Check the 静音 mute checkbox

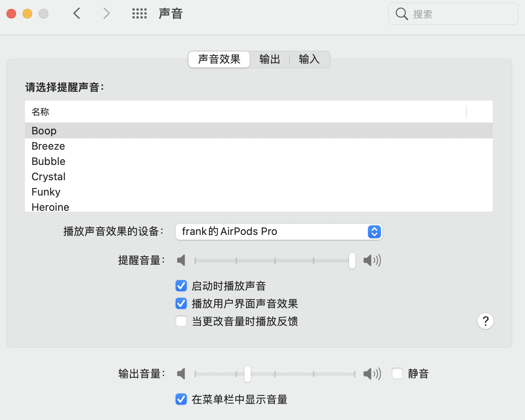[x=397, y=374]
